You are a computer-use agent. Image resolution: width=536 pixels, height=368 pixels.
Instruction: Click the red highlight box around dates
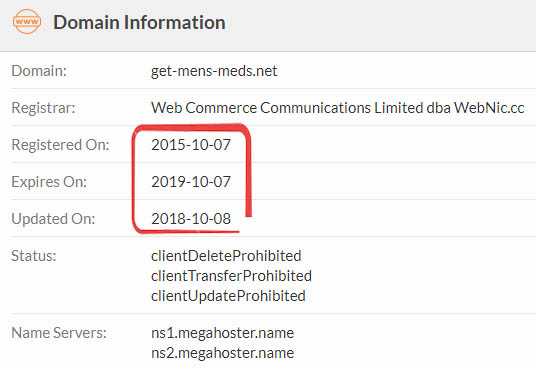click(192, 179)
